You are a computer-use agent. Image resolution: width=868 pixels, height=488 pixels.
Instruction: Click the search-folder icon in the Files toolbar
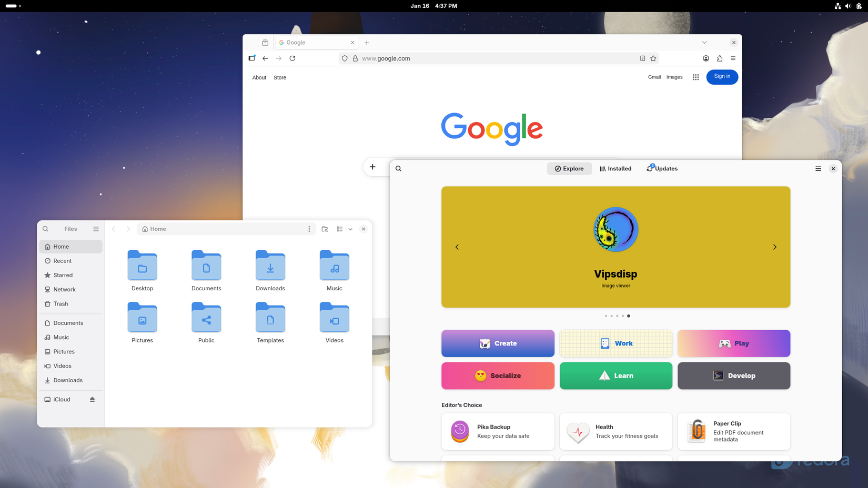[x=325, y=229]
